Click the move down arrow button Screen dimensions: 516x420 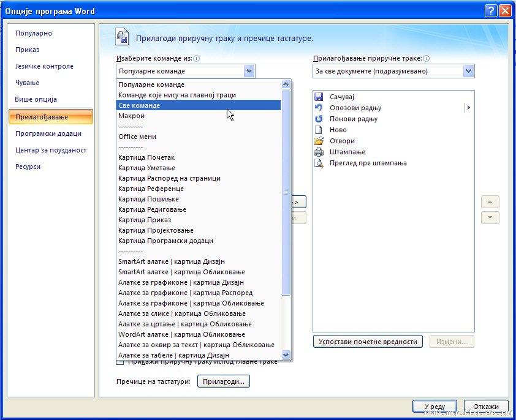coord(490,217)
